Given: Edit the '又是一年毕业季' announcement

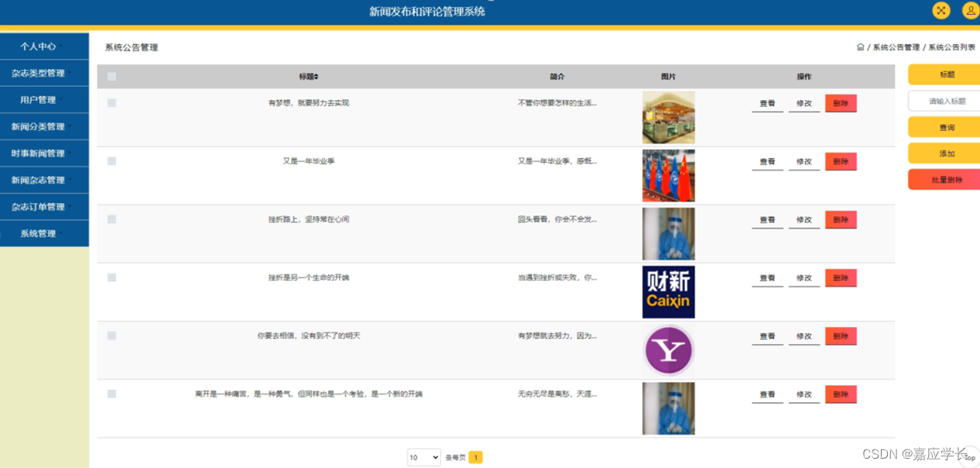Looking at the screenshot, I should click(804, 162).
